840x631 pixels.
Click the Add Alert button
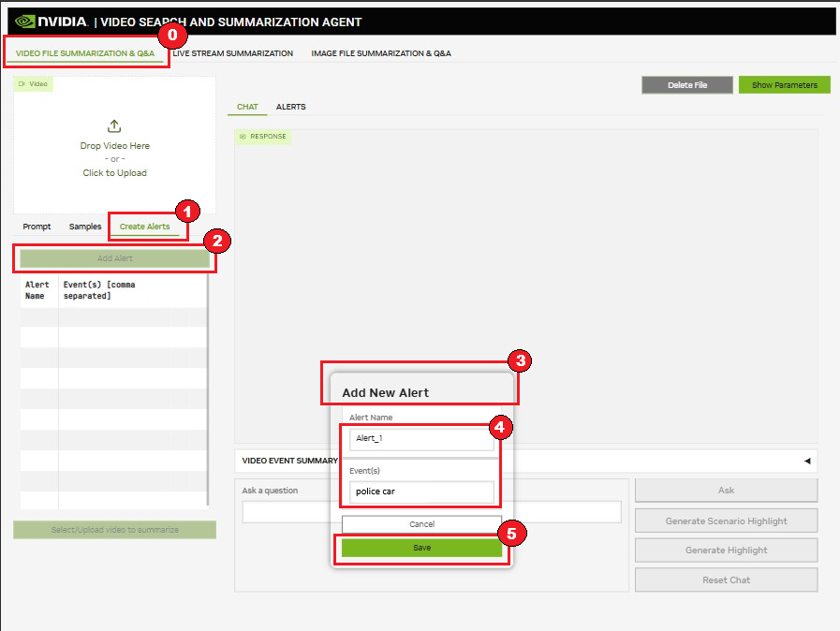114,257
